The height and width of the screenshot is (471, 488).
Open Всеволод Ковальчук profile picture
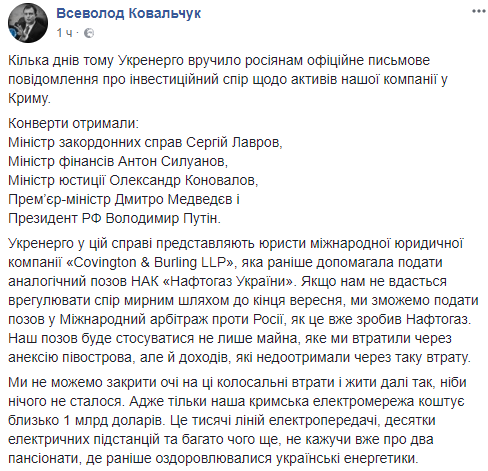coord(28,23)
